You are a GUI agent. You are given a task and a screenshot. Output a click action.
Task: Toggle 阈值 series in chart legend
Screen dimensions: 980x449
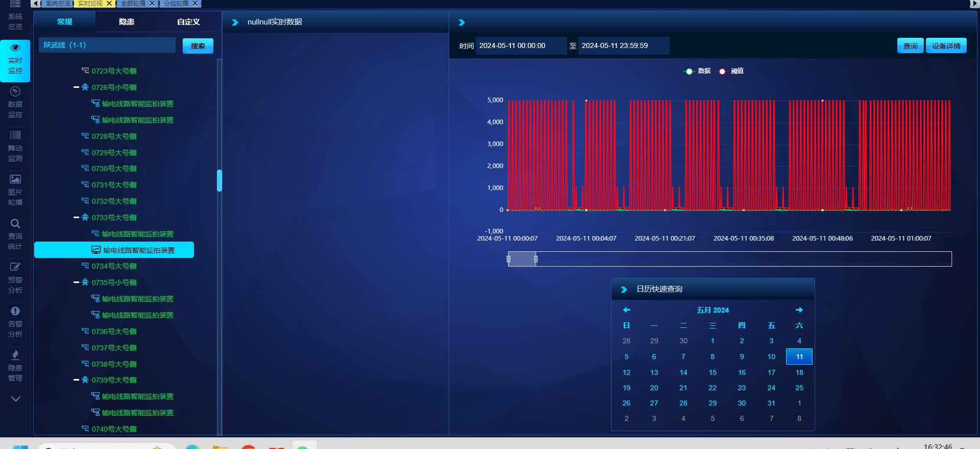pyautogui.click(x=730, y=71)
